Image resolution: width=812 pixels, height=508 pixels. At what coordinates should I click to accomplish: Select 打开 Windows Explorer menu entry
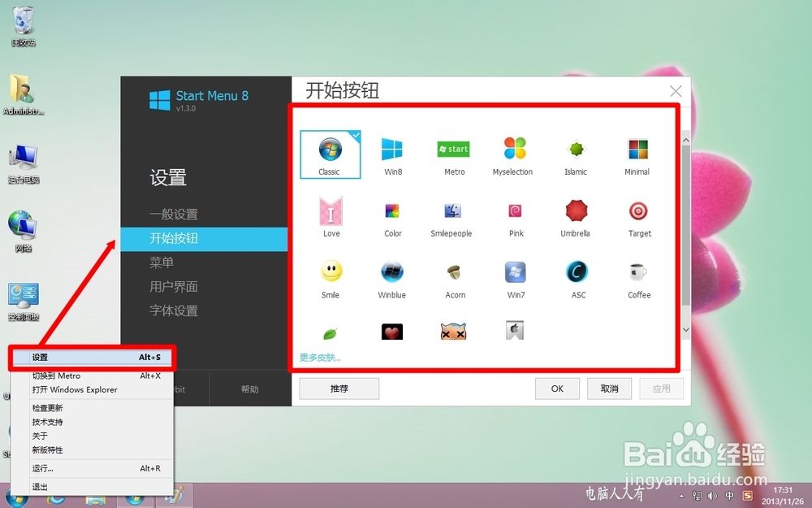[93, 390]
